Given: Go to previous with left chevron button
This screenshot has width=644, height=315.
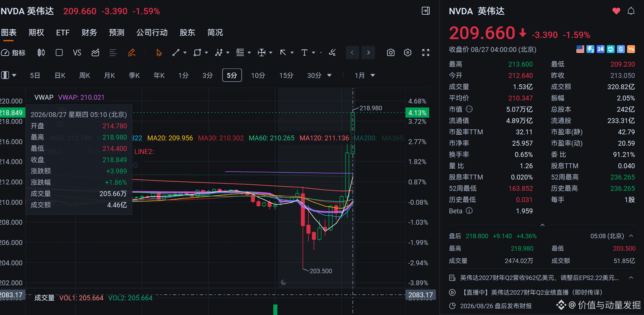Looking at the screenshot, I should [352, 53].
